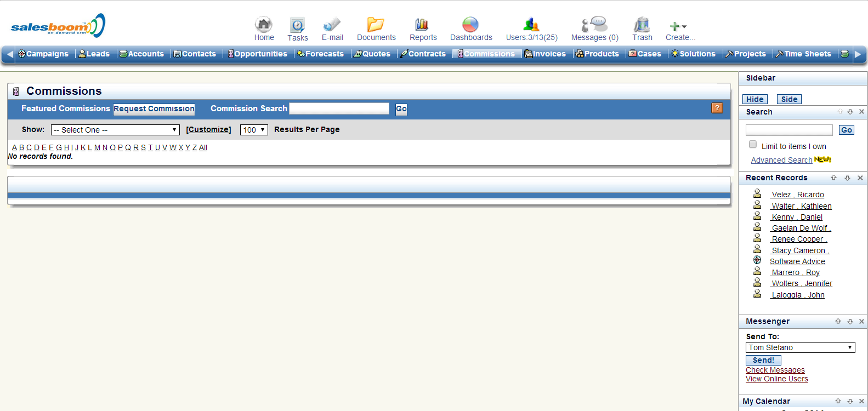Move Recent Records panel down
868x411 pixels.
pyautogui.click(x=847, y=178)
